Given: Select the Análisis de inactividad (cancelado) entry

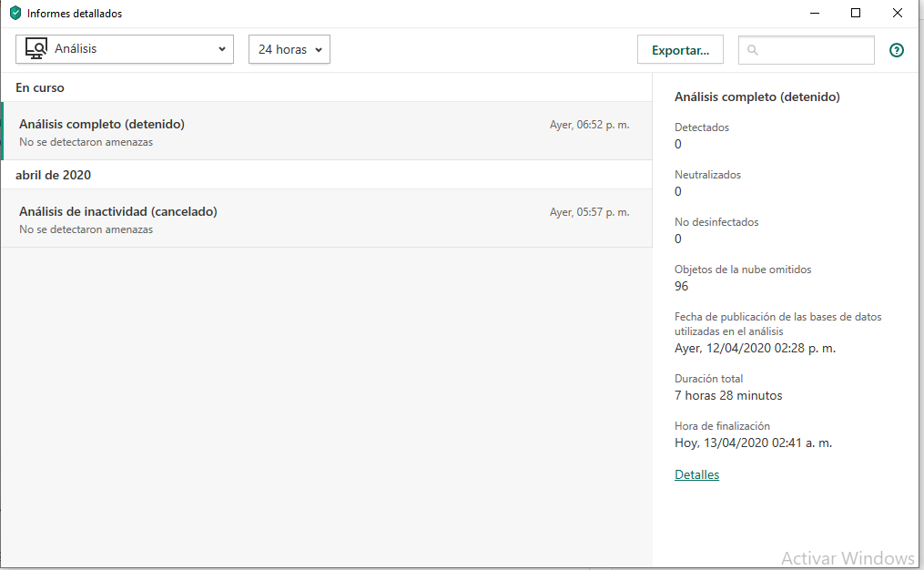Looking at the screenshot, I should 118,211.
